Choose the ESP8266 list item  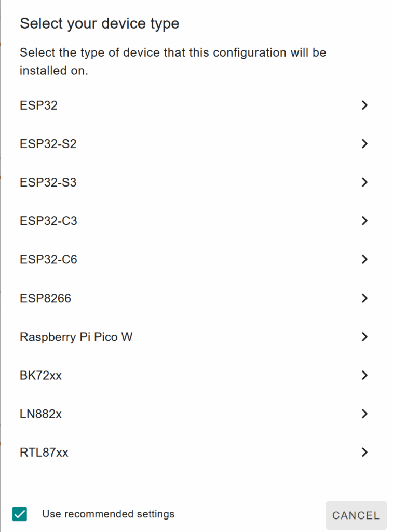tap(46, 298)
